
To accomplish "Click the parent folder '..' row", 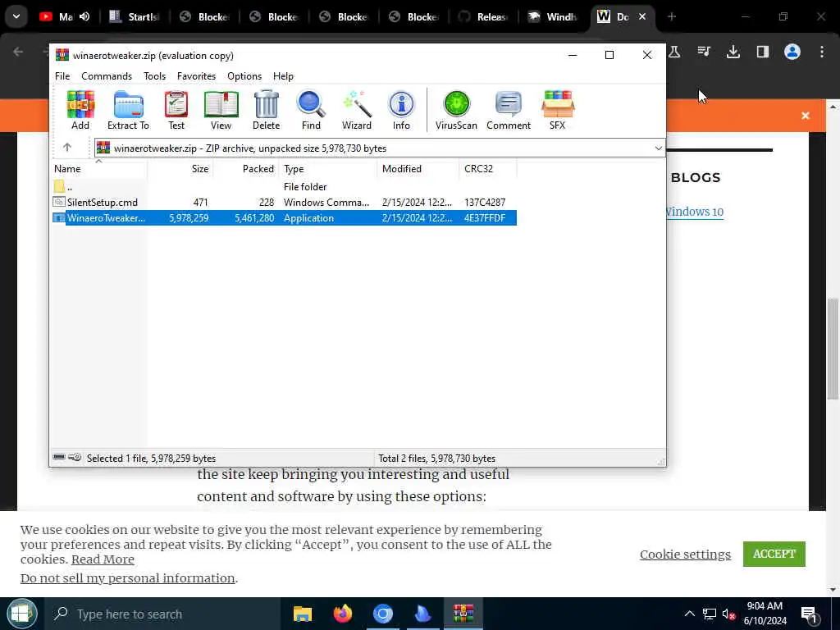I will pos(284,187).
